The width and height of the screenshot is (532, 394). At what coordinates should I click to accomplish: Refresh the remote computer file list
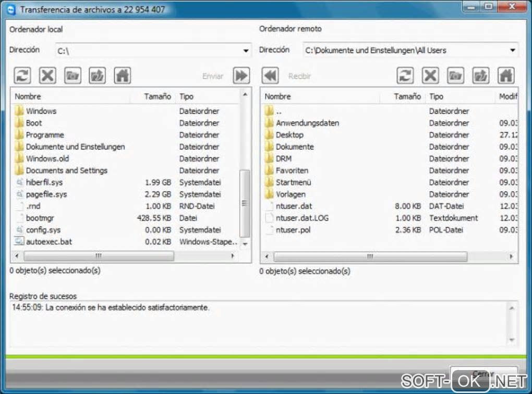point(405,75)
